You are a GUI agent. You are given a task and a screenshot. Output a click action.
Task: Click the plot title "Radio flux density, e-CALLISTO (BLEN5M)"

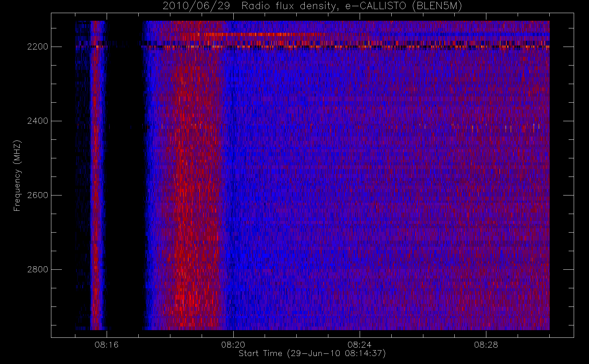(x=352, y=6)
